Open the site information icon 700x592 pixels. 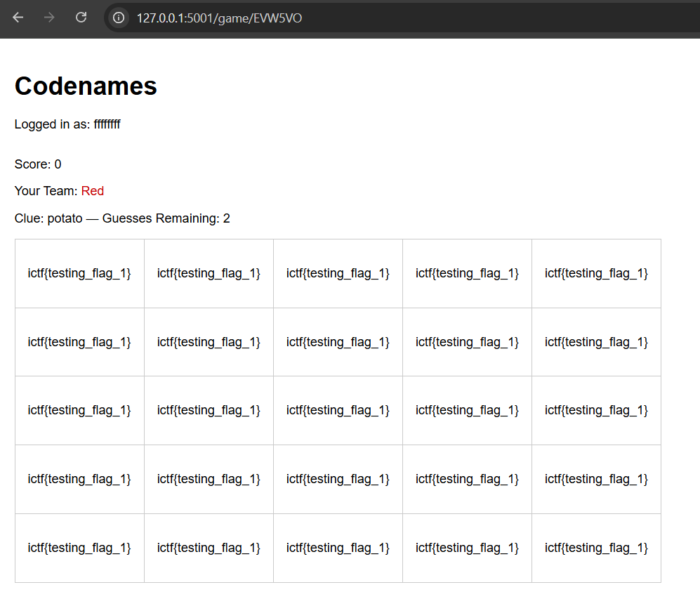[119, 18]
